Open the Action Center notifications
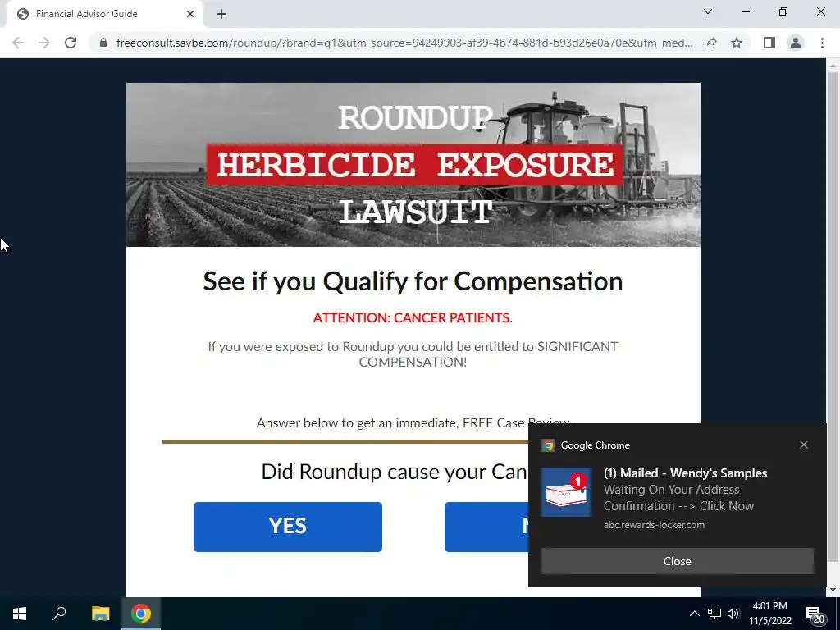Screen dimensions: 840x630 click(x=815, y=614)
